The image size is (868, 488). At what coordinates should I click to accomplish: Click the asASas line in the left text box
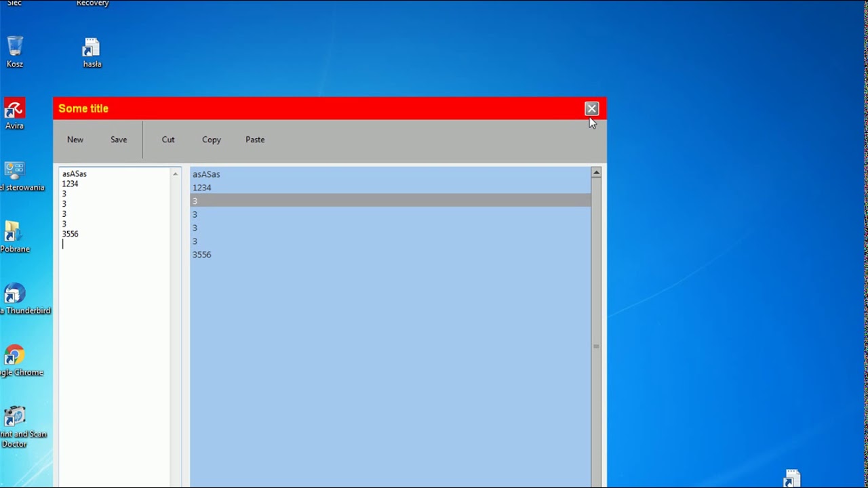pyautogui.click(x=75, y=174)
